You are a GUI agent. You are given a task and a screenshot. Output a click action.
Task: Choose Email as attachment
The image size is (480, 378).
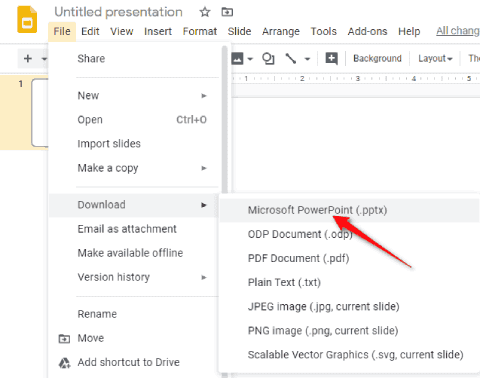(x=133, y=229)
